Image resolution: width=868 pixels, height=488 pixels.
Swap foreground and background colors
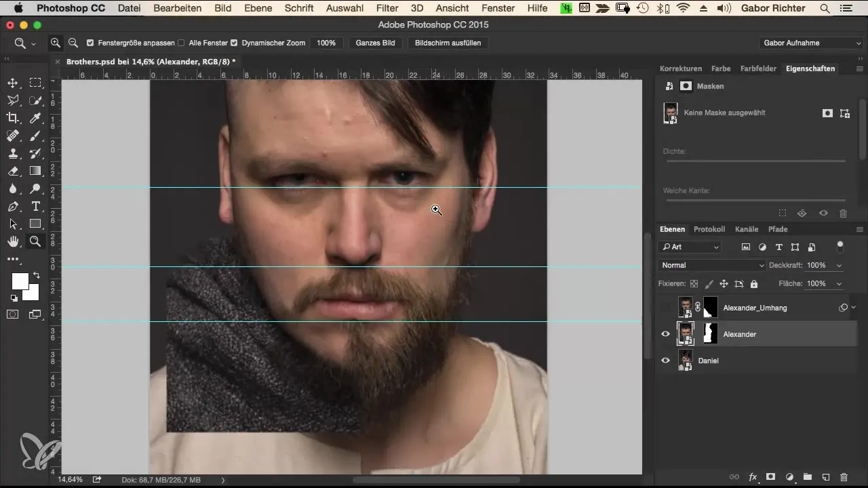tap(36, 275)
